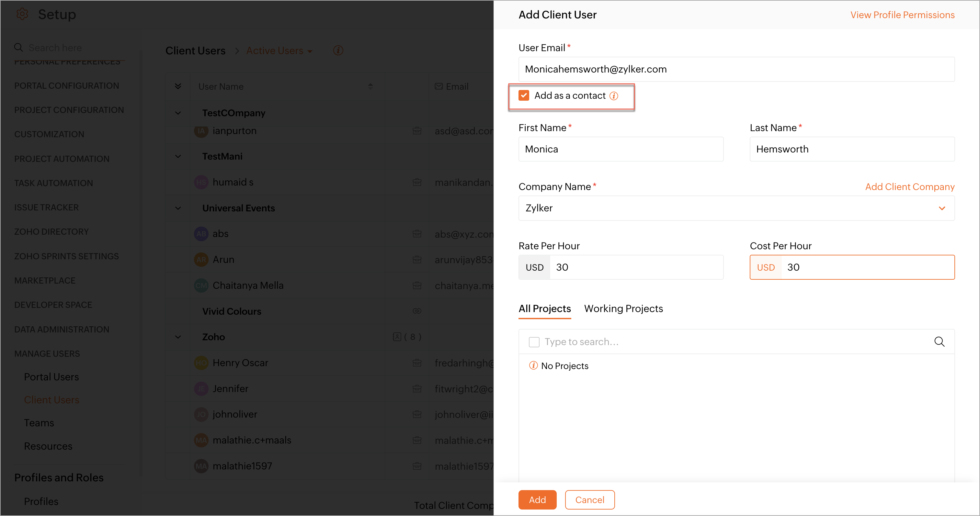Click the search magnifier in projects list
Viewport: 980px width, 516px height.
pyautogui.click(x=939, y=342)
